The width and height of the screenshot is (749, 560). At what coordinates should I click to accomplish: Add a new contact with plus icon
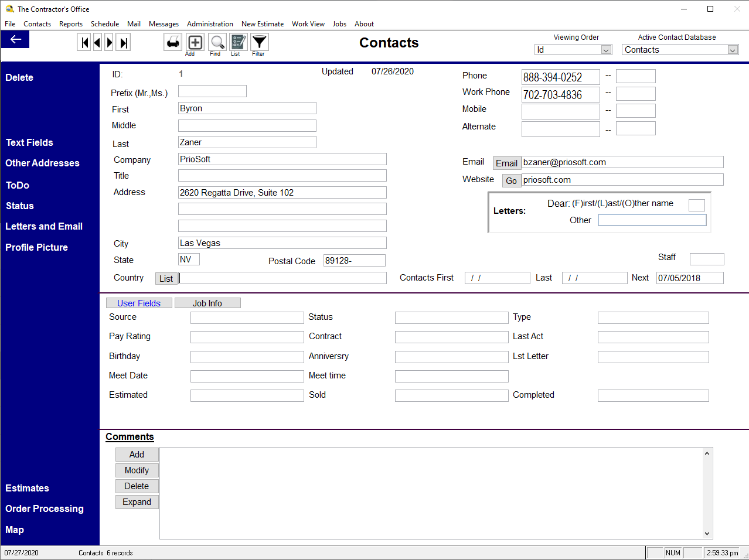click(195, 42)
